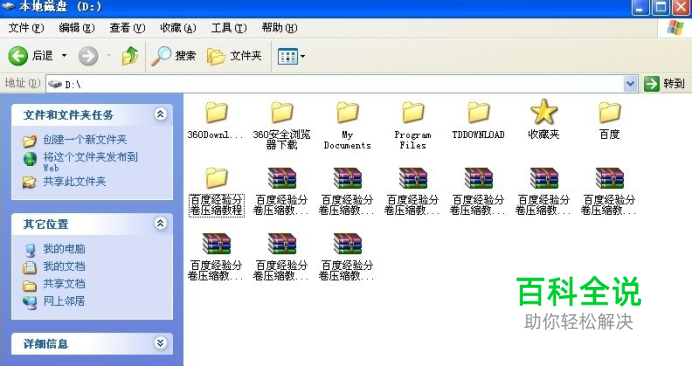Go up one folder level
Viewport: 692px width, 366px height.
pos(130,56)
